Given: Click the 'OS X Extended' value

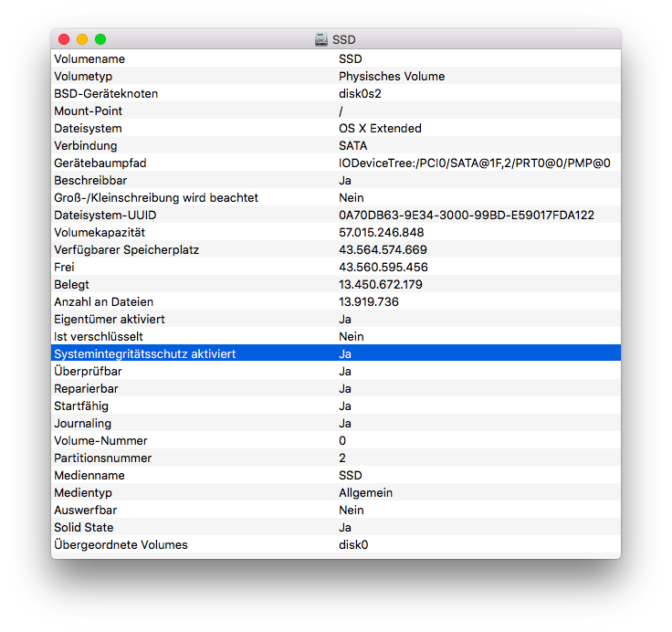Looking at the screenshot, I should pos(380,129).
